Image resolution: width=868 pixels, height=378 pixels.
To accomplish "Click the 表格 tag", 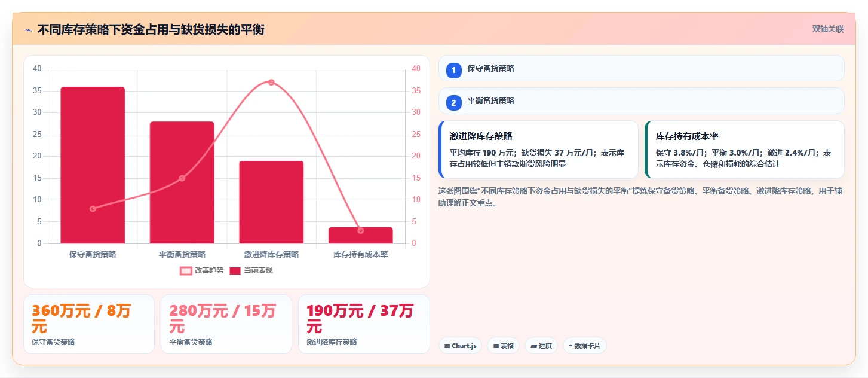I will pos(504,346).
